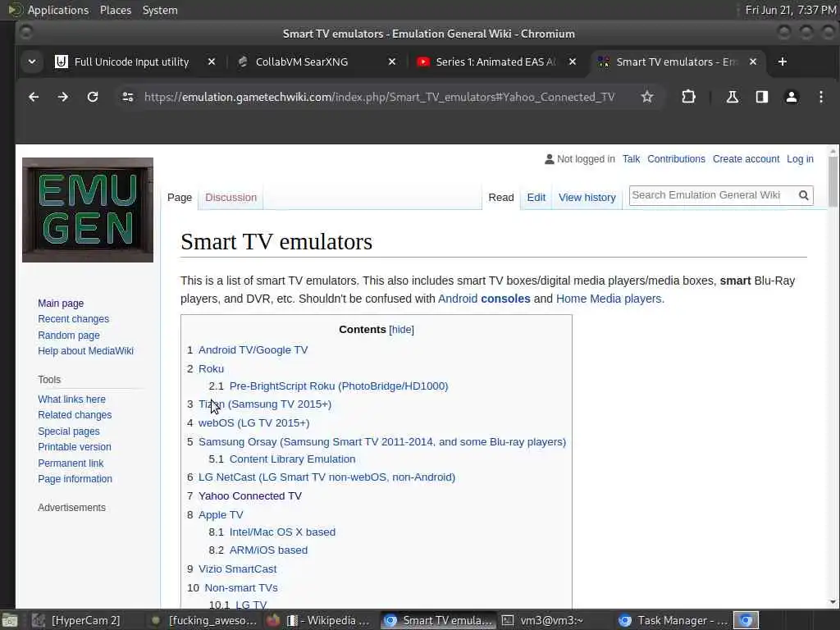Image resolution: width=840 pixels, height=630 pixels.
Task: Open the Places menu
Action: pyautogui.click(x=116, y=10)
